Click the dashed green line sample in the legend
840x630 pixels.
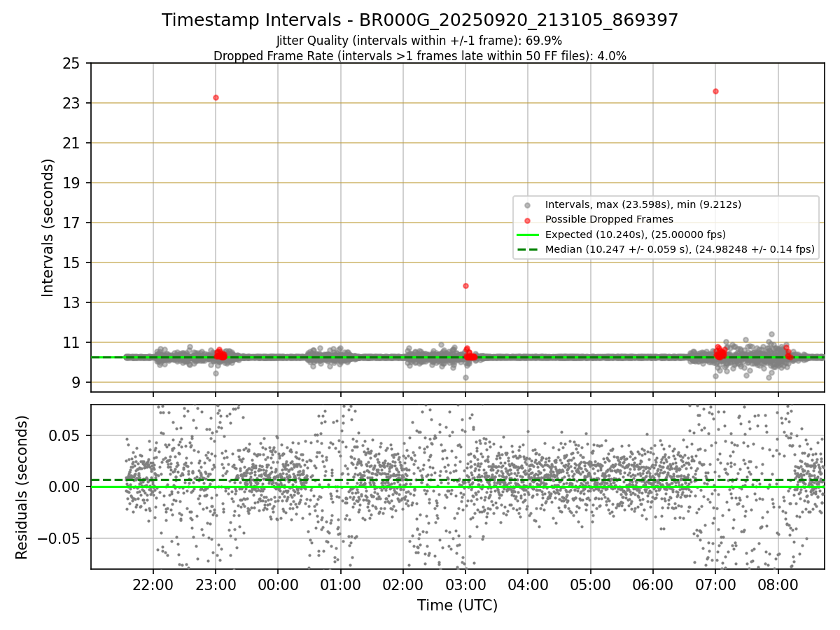tap(528, 249)
